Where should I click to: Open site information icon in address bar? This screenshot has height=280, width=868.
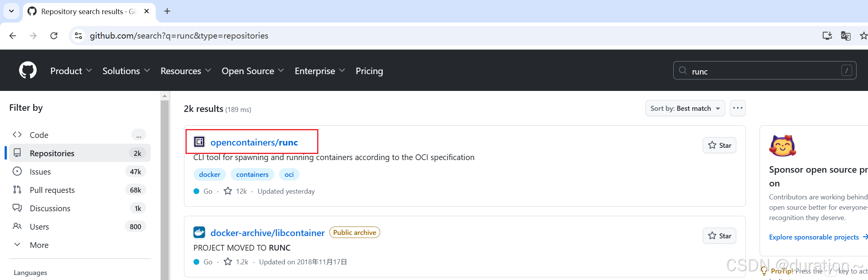click(78, 36)
